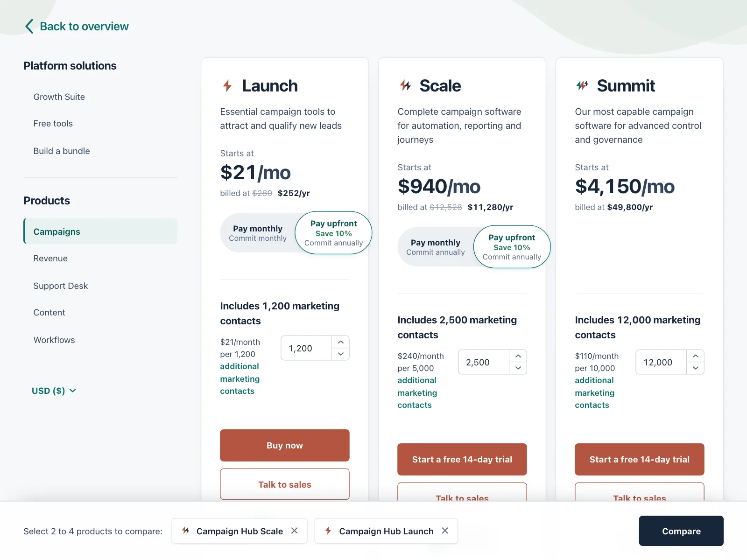This screenshot has height=560, width=747.
Task: Click the Compare button
Action: click(x=681, y=531)
